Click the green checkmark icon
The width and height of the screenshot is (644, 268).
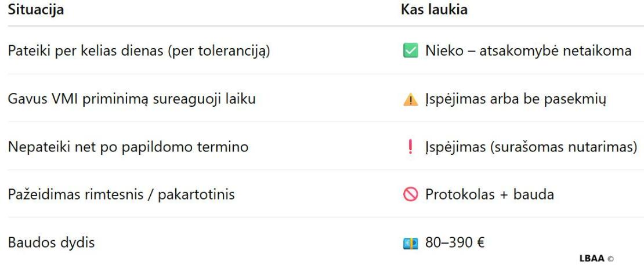[x=410, y=52]
